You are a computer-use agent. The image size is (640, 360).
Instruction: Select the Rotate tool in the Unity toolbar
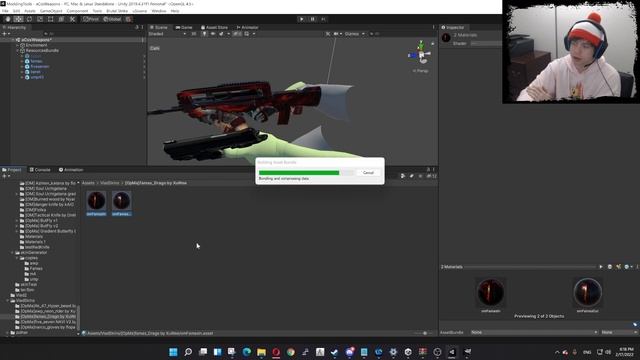coord(29,19)
